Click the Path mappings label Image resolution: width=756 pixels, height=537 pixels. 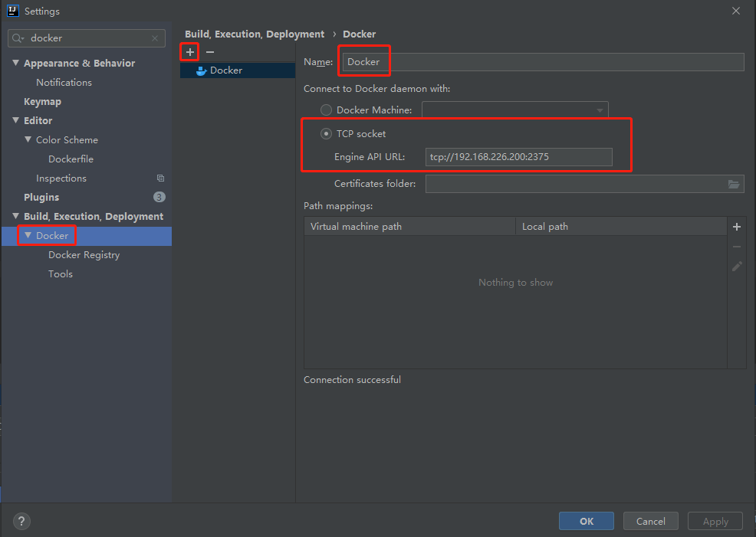pos(338,206)
